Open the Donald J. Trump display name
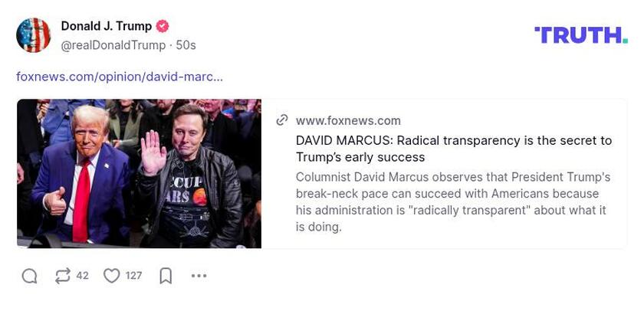 click(107, 26)
